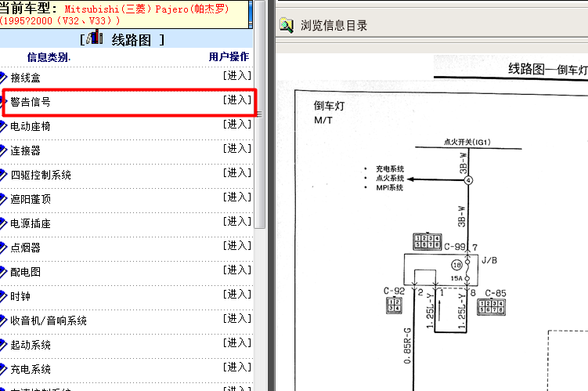The image size is (588, 391).
Task: Open 充电系统 via its [进入] link
Action: pyautogui.click(x=237, y=367)
